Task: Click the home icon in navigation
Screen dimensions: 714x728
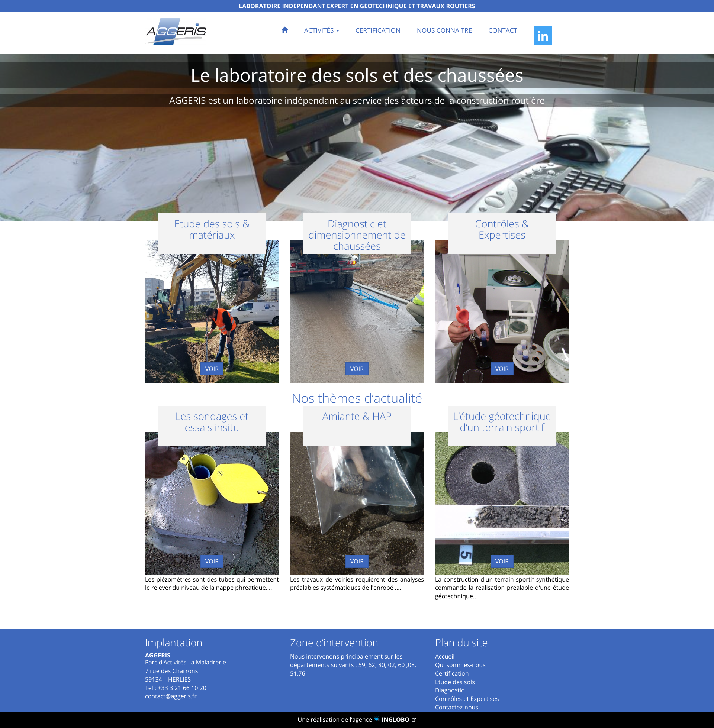Action: click(284, 30)
